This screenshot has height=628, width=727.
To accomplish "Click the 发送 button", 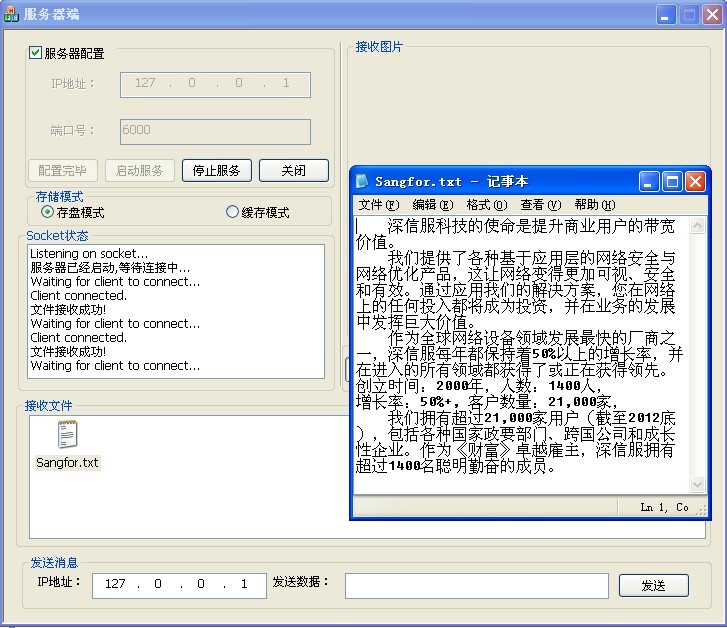I will pyautogui.click(x=654, y=586).
